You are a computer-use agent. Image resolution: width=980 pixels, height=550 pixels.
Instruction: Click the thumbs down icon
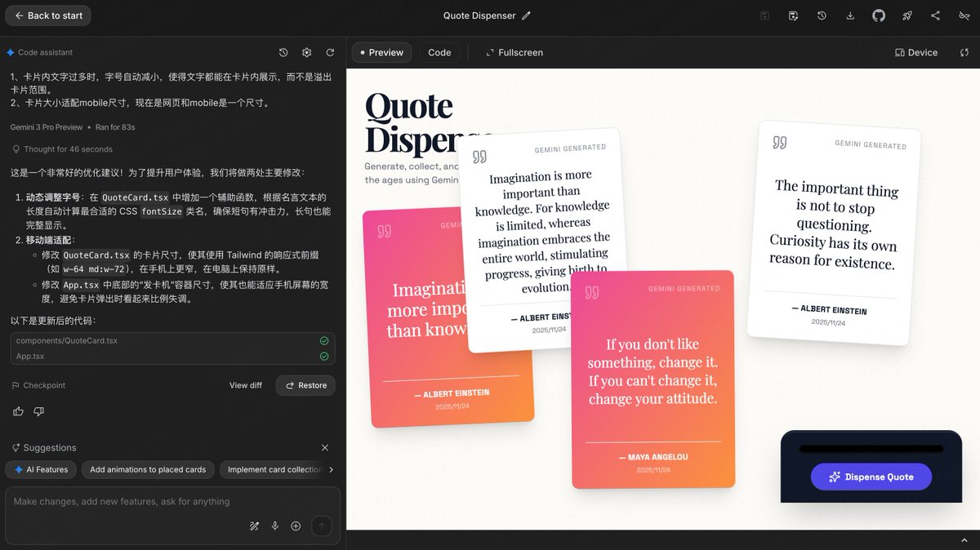click(38, 411)
